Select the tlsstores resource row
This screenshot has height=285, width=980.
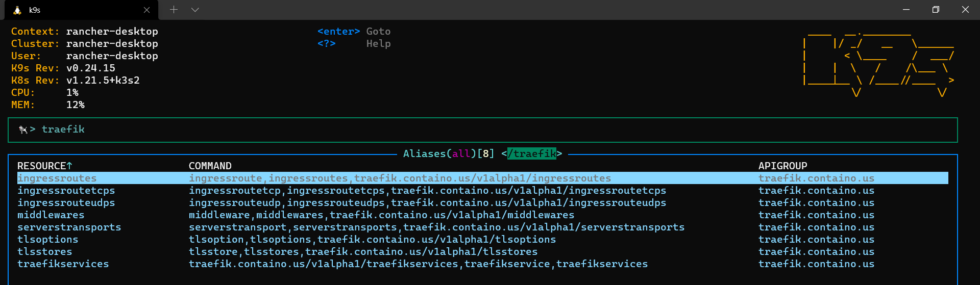(482, 251)
